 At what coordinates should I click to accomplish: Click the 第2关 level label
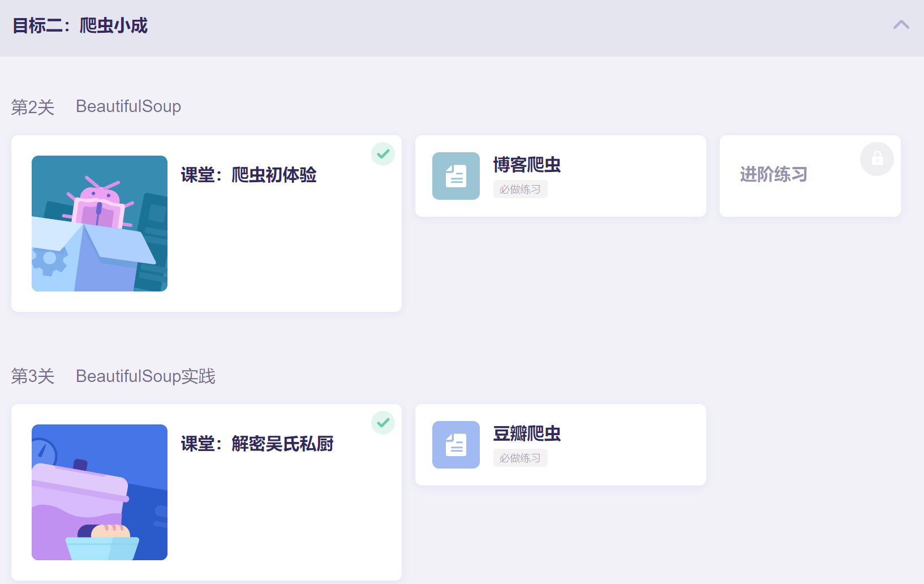[33, 107]
